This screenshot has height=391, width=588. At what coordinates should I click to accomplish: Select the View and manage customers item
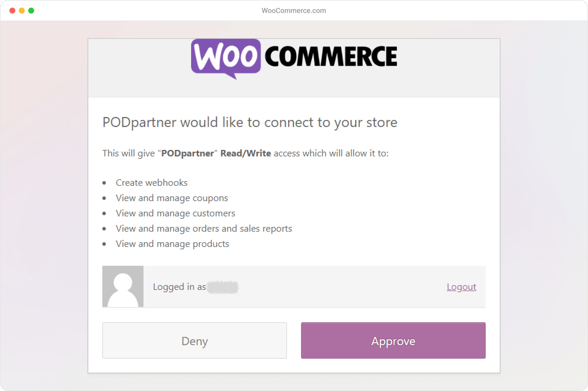[175, 213]
